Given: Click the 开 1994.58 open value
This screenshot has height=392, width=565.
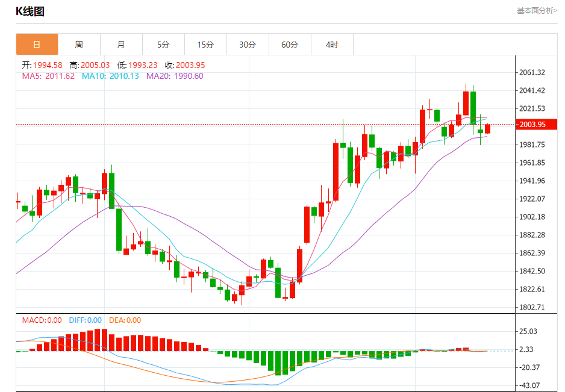Looking at the screenshot, I should pyautogui.click(x=42, y=65).
